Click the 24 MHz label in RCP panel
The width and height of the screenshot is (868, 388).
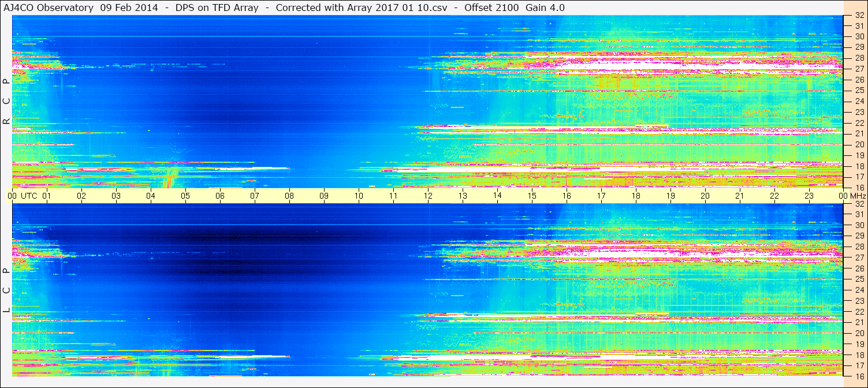(859, 101)
